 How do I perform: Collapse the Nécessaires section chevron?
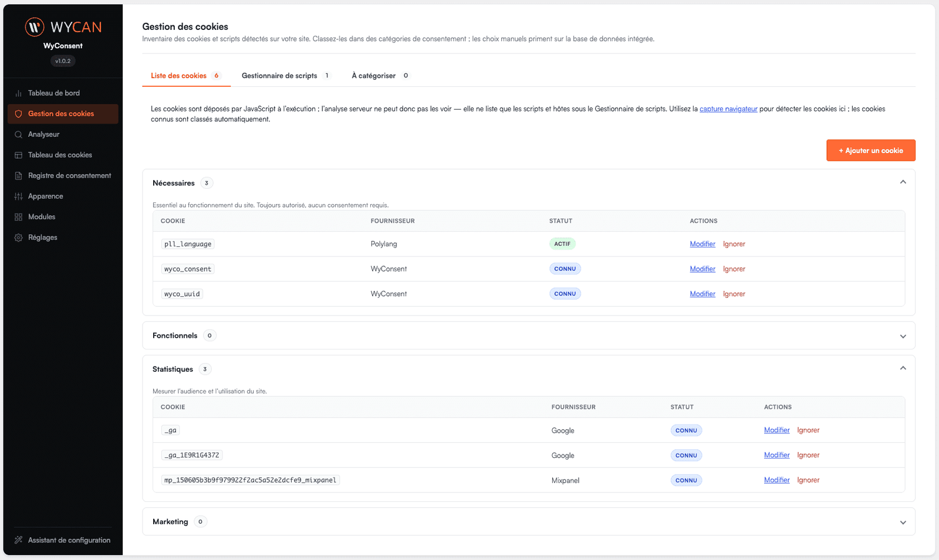pos(903,182)
